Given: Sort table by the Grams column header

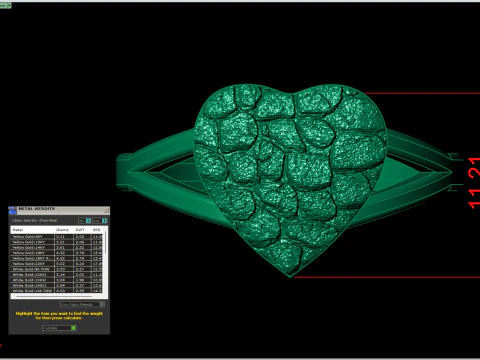Looking at the screenshot, I should click(64, 230).
